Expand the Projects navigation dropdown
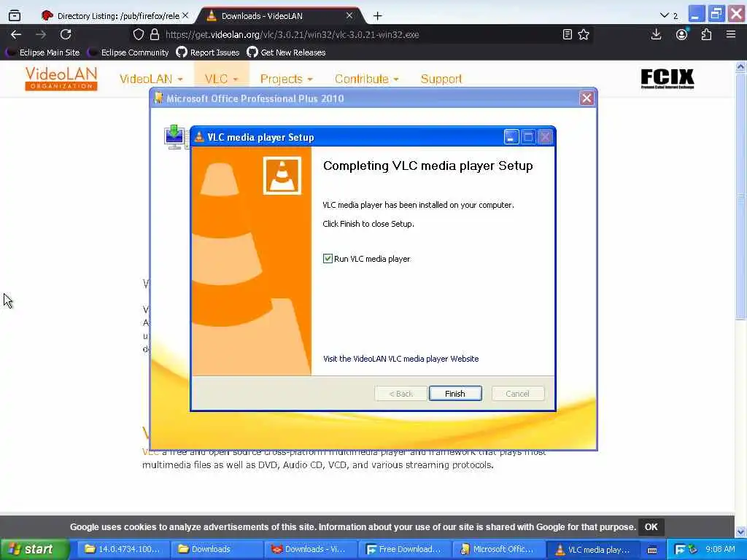This screenshot has height=560, width=747. click(286, 79)
